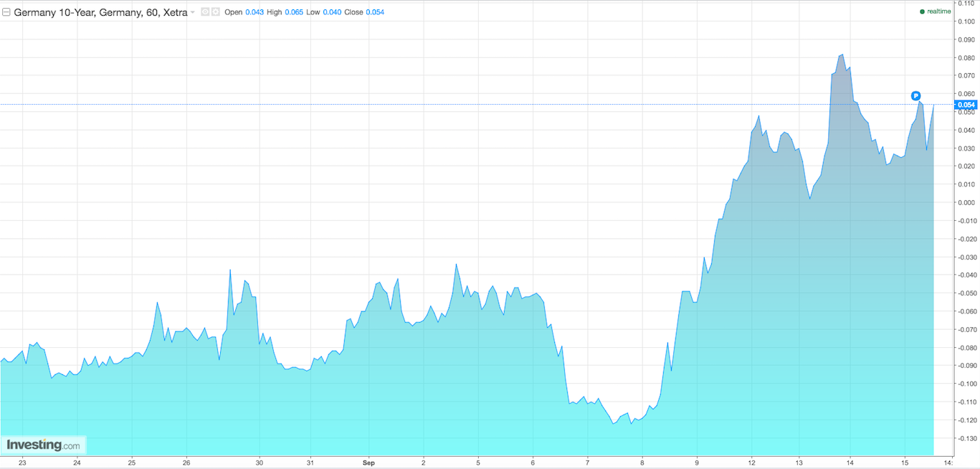Screen dimensions: 980x469
Task: Open the dropdown arrow after Xetra
Action: (193, 13)
